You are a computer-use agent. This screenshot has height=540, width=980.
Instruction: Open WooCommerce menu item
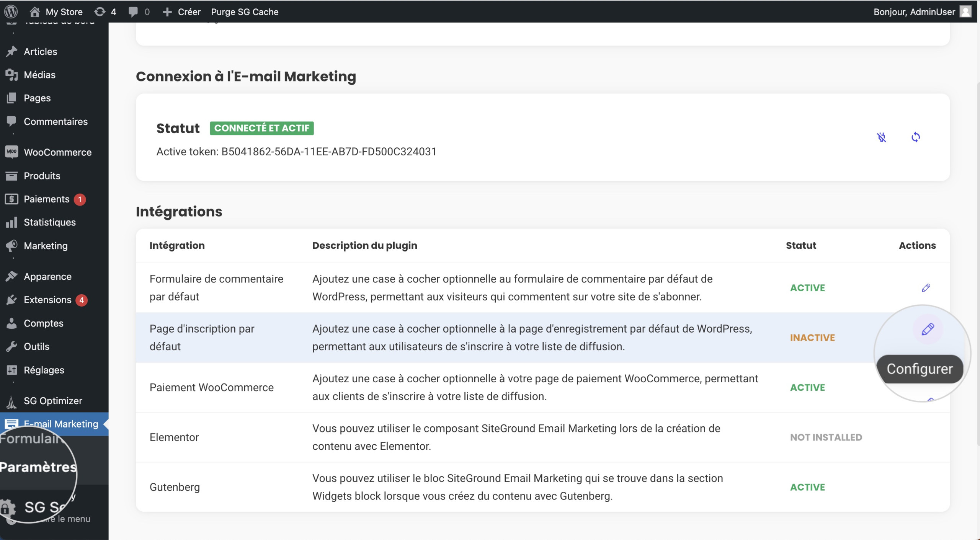pos(57,152)
